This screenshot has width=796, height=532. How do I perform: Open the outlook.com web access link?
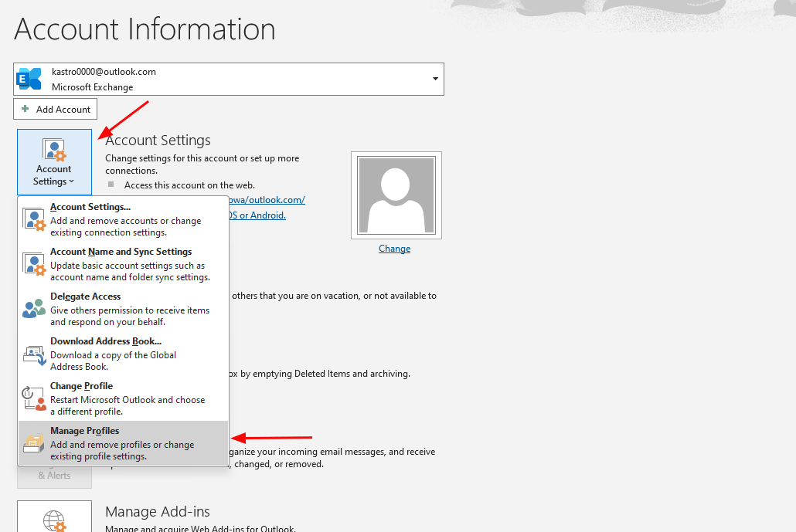(x=267, y=200)
